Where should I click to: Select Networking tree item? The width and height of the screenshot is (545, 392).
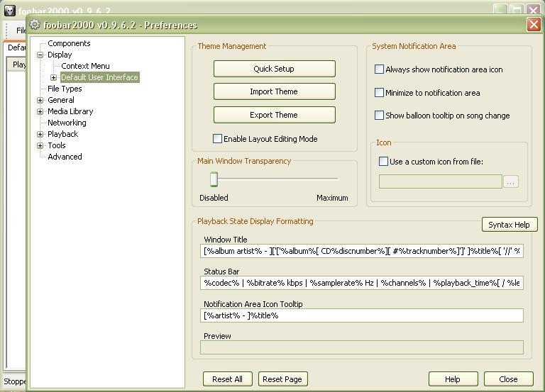click(x=67, y=123)
